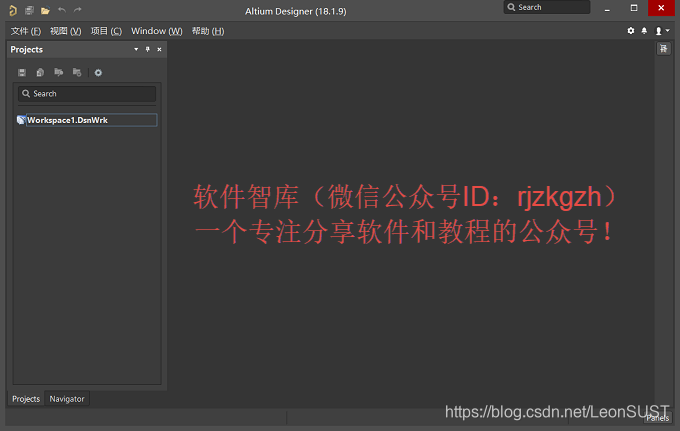The image size is (680, 431).
Task: Show notifications via the bell icon
Action: 644,31
